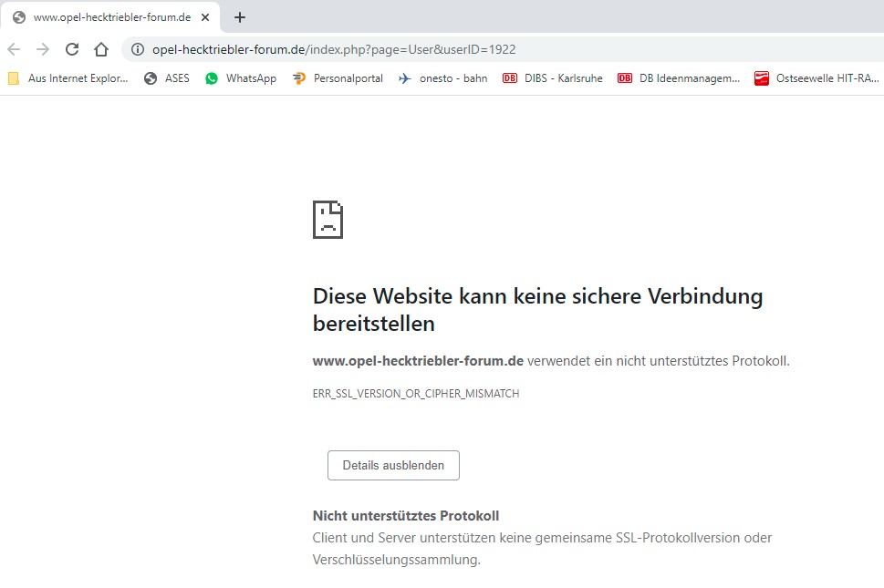Open the Personalportal bookmark
Screen dimensions: 884x588
point(338,78)
